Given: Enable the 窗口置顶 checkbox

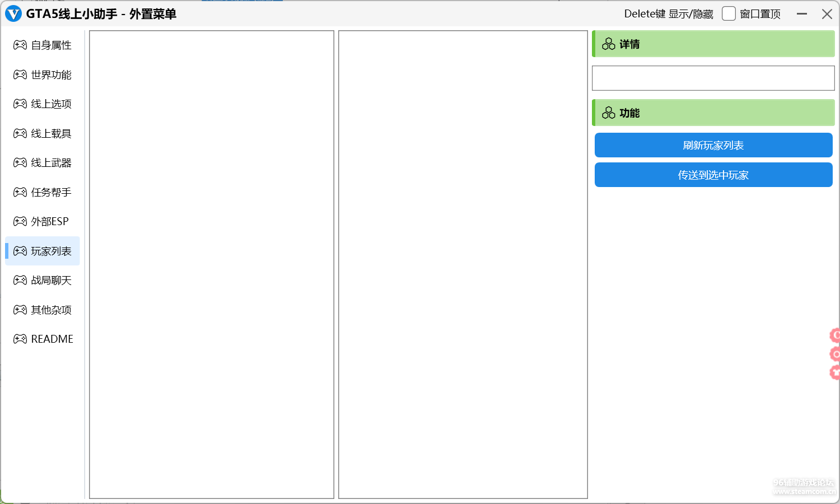Looking at the screenshot, I should pos(729,14).
